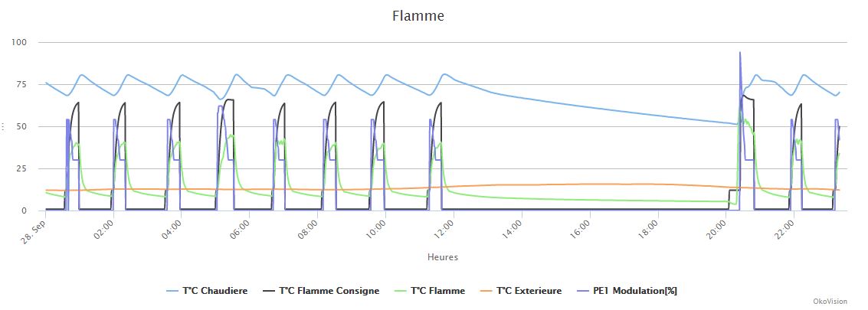Viewport: 868px width, 310px height.
Task: Hide the T°C Exterieure series
Action: tap(529, 291)
